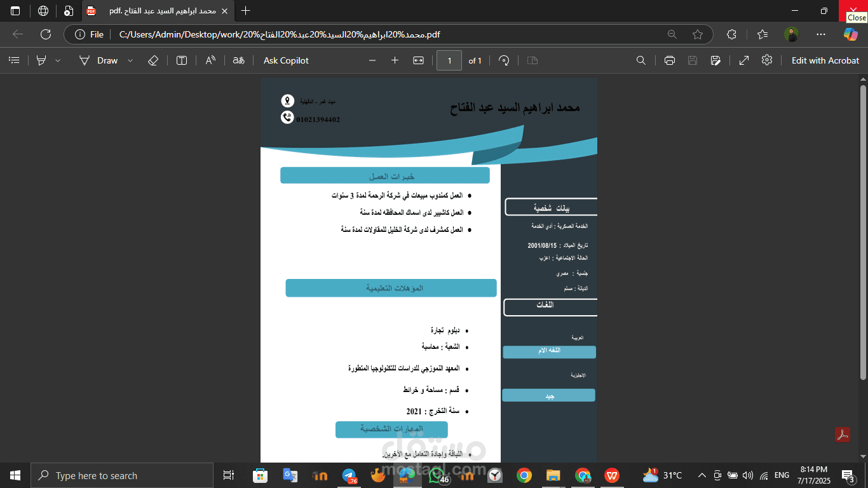This screenshot has height=488, width=868.
Task: Open the volume control in tray
Action: (748, 475)
